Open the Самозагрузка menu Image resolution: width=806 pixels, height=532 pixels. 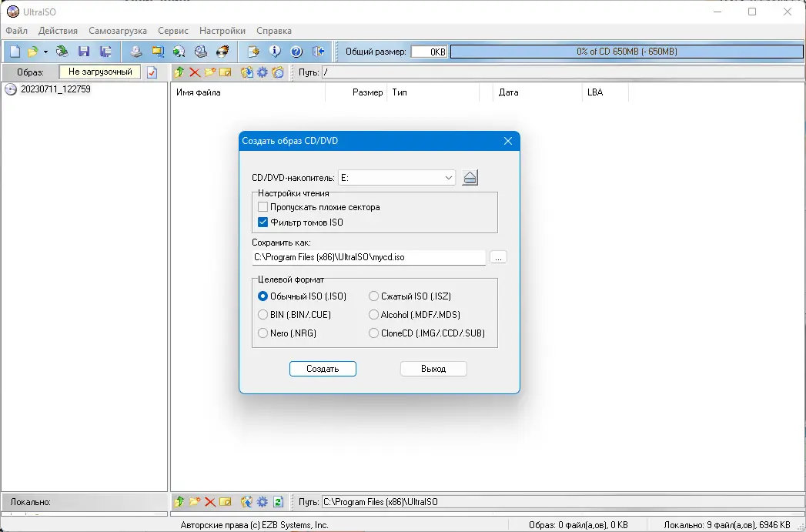(x=118, y=31)
